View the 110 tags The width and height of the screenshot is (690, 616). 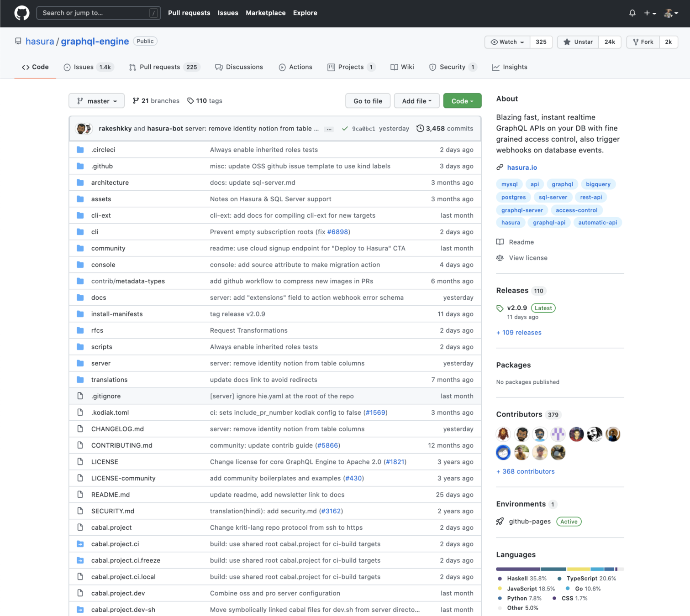click(205, 101)
